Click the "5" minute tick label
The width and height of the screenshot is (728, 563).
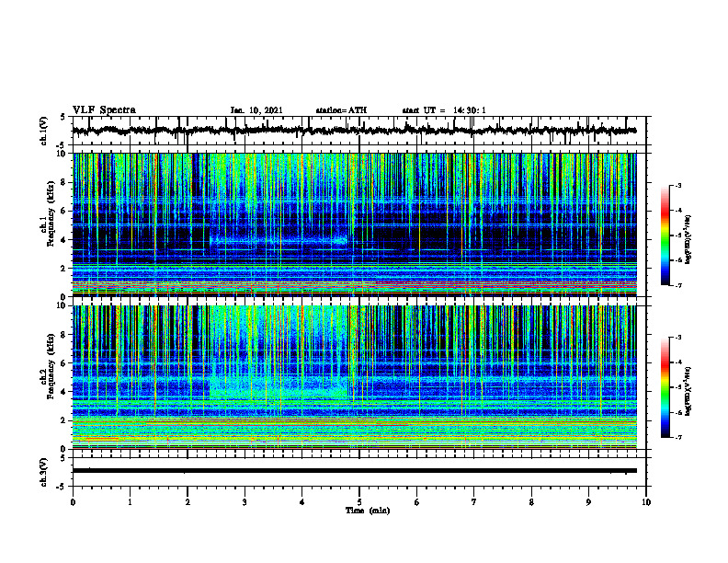pos(359,502)
